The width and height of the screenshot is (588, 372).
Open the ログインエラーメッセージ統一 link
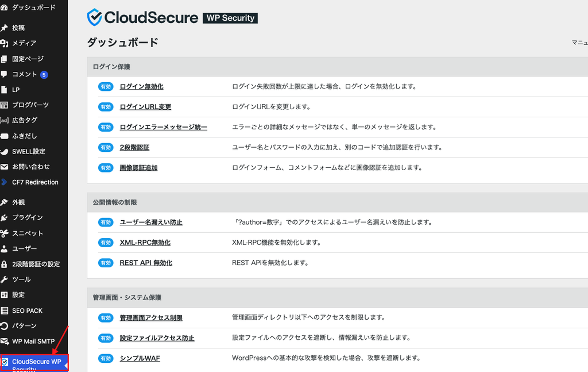click(163, 127)
